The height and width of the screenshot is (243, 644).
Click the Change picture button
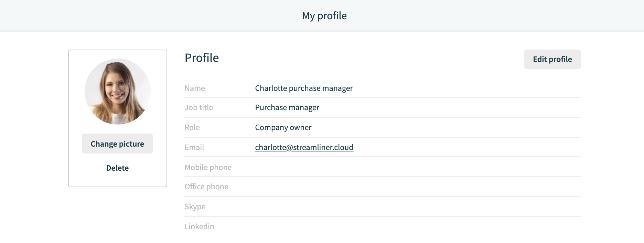click(117, 144)
